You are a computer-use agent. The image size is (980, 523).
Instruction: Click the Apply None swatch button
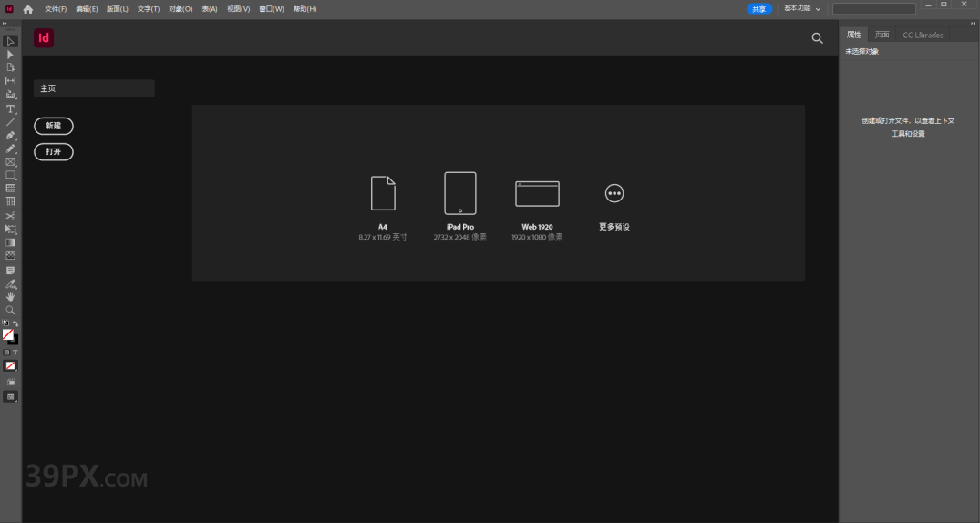(10, 366)
